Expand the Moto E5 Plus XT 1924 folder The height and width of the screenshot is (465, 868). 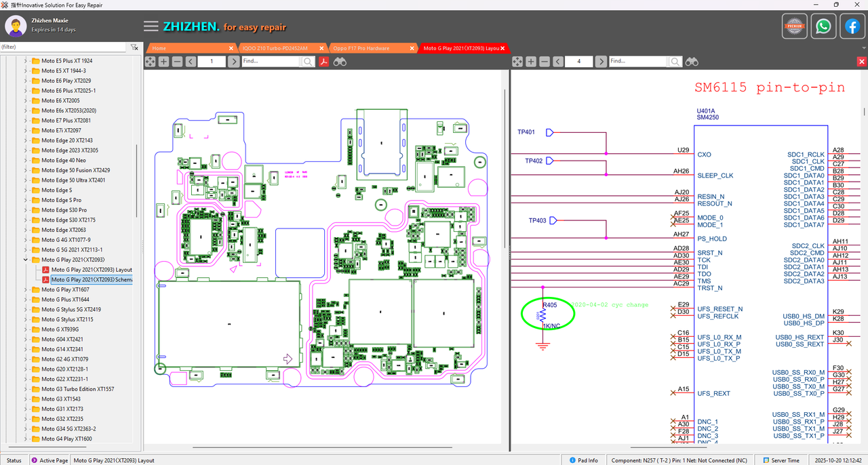26,60
